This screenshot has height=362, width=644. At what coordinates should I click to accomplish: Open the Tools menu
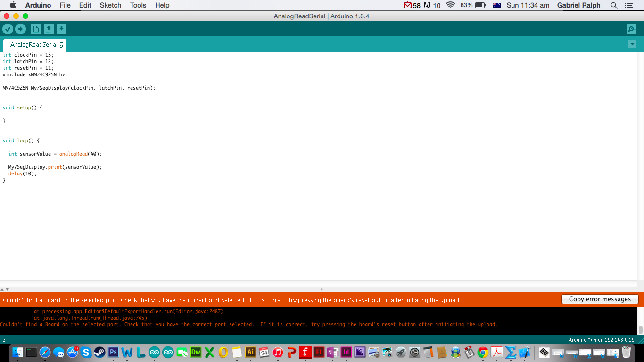138,5
